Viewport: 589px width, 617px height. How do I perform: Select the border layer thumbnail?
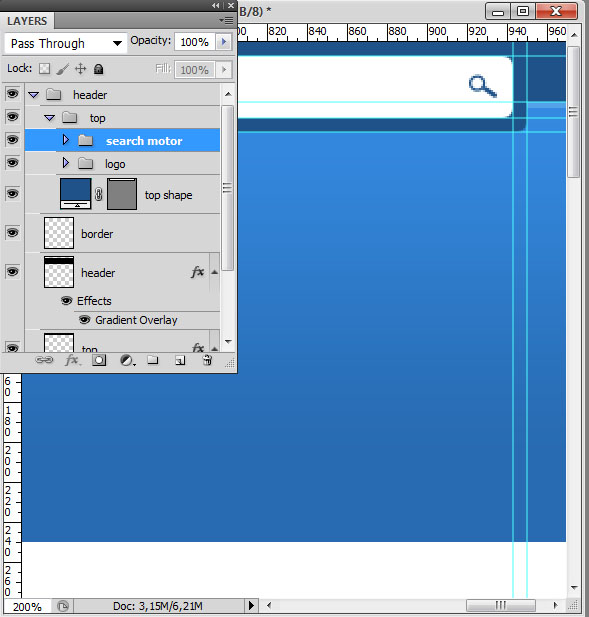[x=59, y=233]
